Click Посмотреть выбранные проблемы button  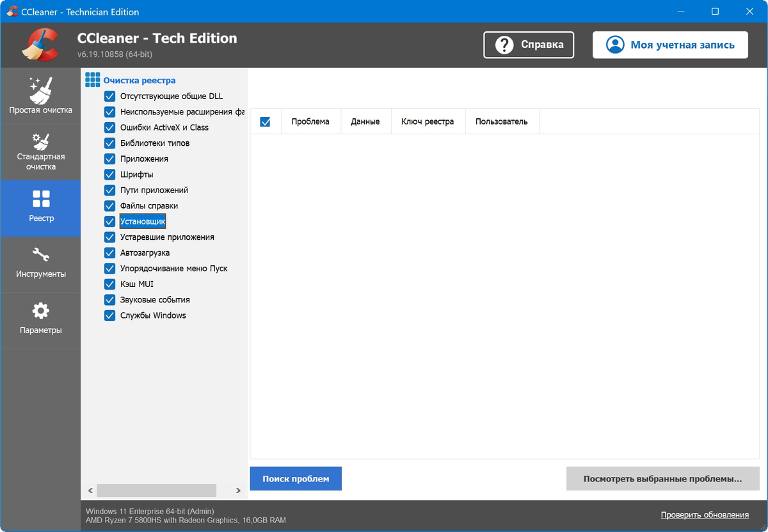pos(662,479)
